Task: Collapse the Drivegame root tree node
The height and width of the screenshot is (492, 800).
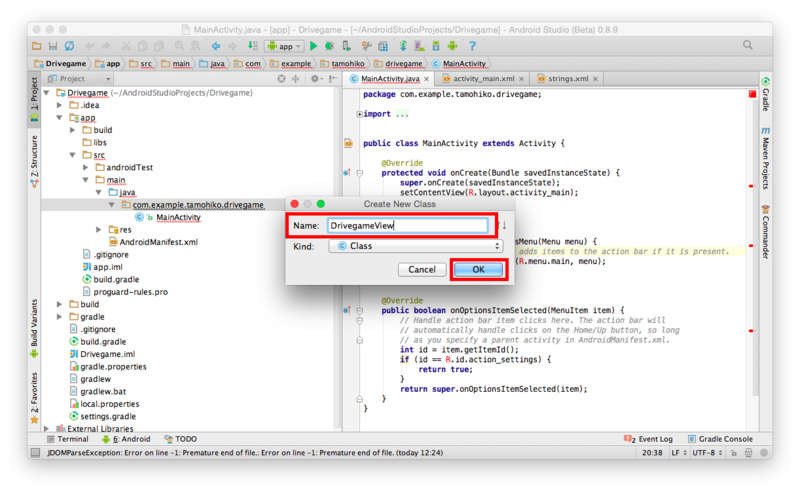Action: [47, 93]
